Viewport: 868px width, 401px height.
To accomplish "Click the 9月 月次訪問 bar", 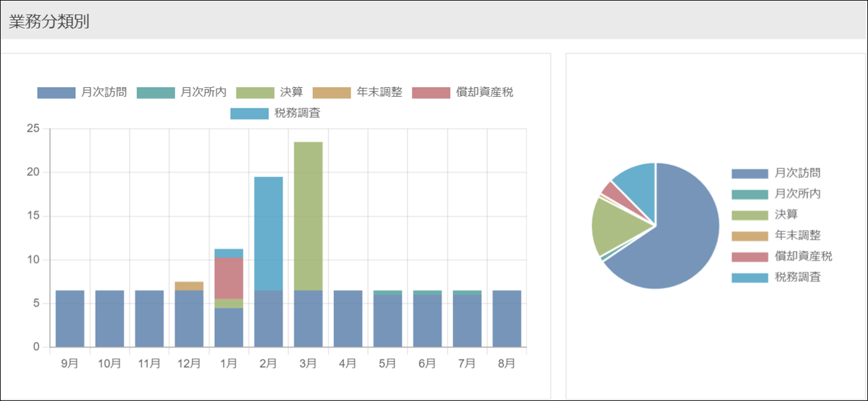I will point(70,319).
